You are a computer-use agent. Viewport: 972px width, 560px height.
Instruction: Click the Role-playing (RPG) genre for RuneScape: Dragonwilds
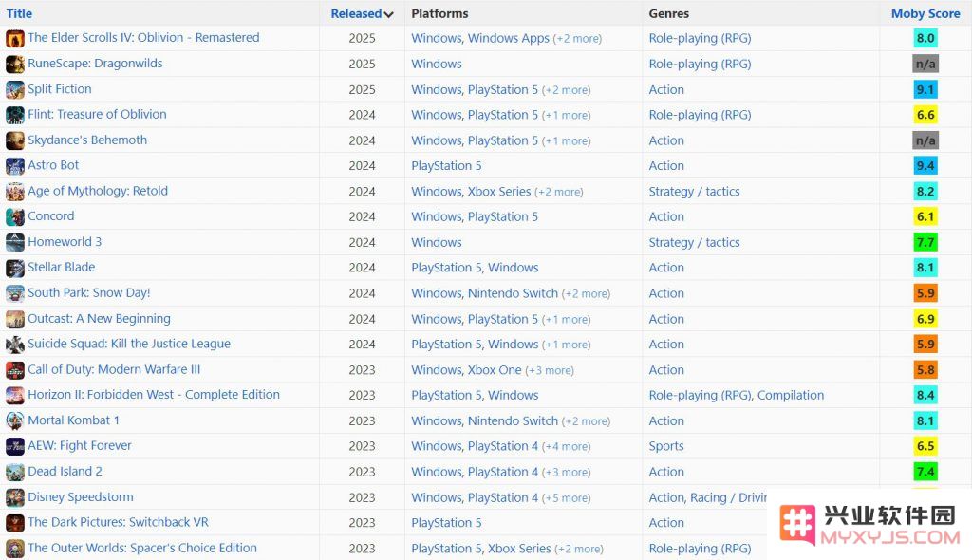tap(700, 64)
